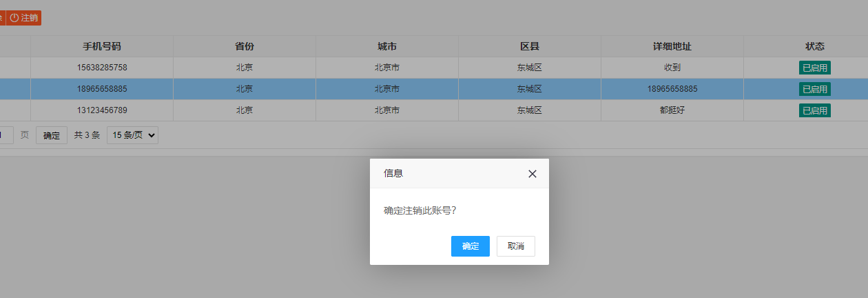Click the orange 注销 toolbar button

[24, 18]
